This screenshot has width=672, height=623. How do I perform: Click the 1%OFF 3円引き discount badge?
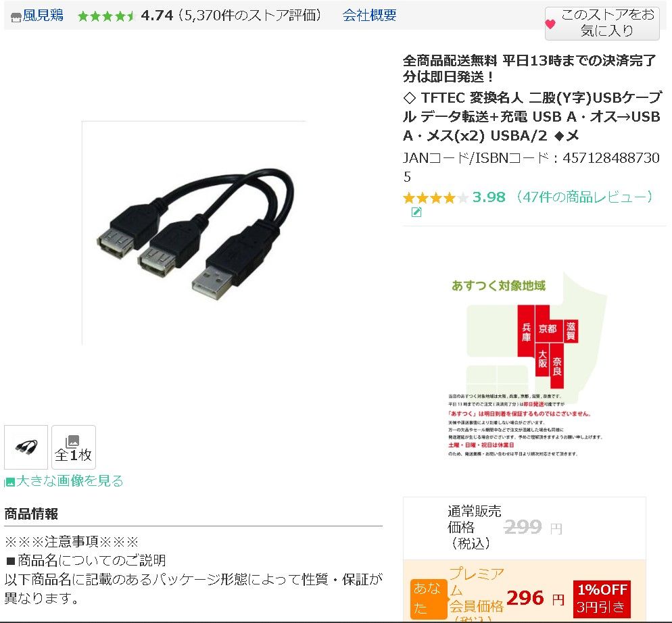(x=602, y=599)
